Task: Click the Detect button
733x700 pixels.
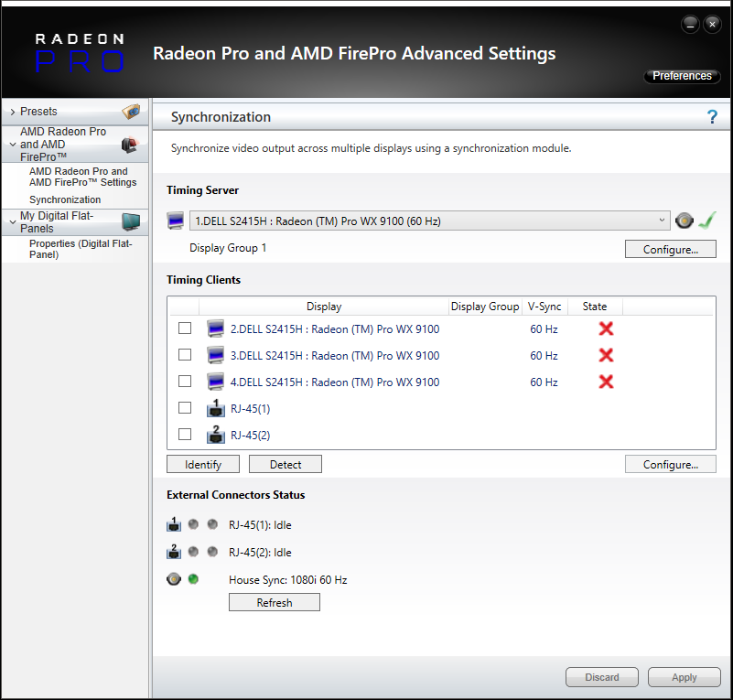Action: point(286,465)
